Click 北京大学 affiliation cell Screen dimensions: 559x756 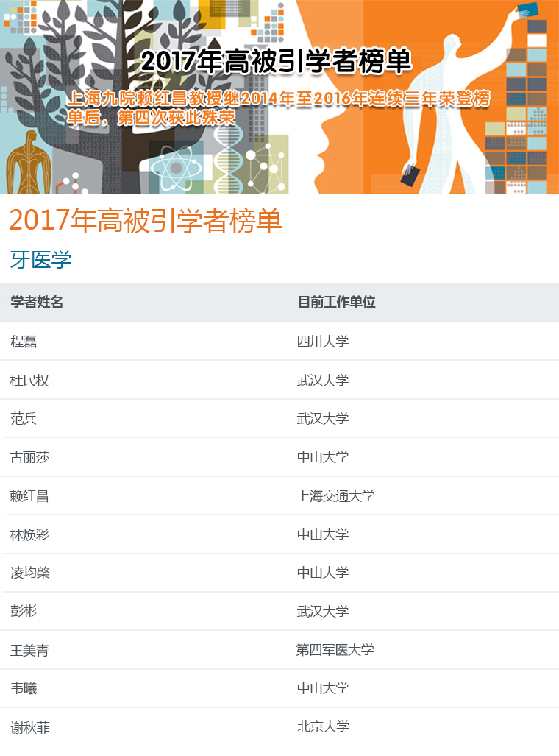(324, 727)
